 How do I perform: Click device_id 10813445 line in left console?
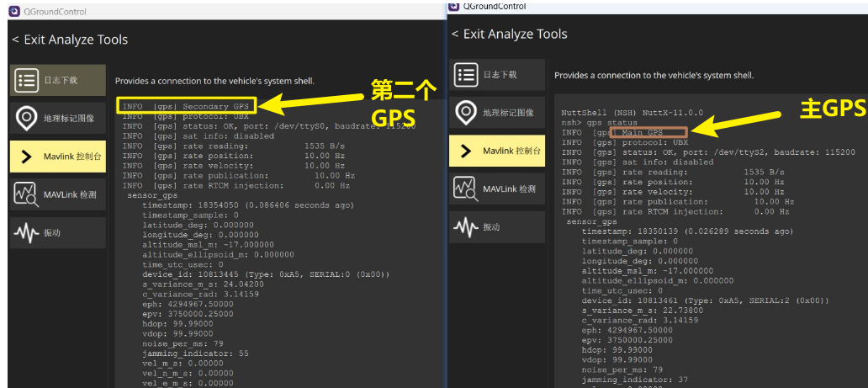(267, 274)
